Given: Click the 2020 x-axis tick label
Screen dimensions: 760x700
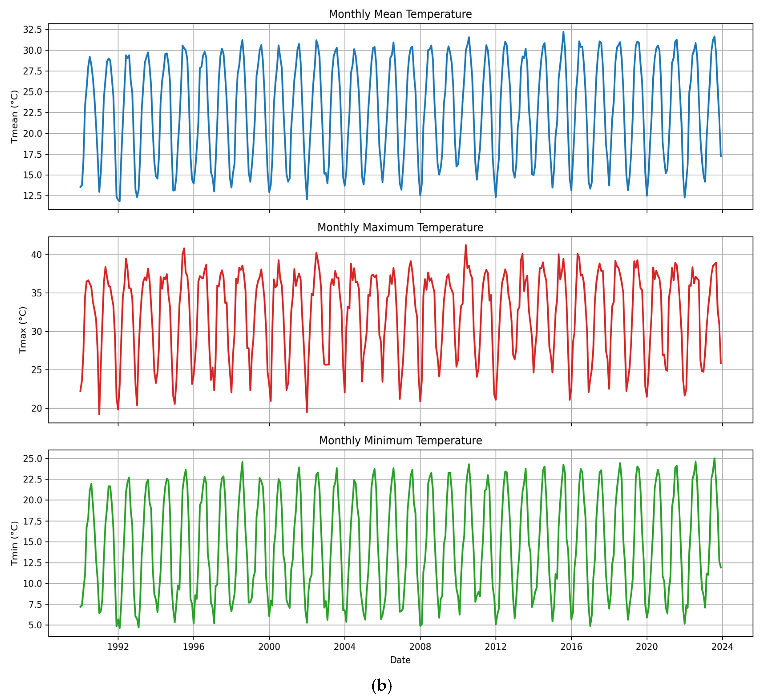Looking at the screenshot, I should 647,647.
